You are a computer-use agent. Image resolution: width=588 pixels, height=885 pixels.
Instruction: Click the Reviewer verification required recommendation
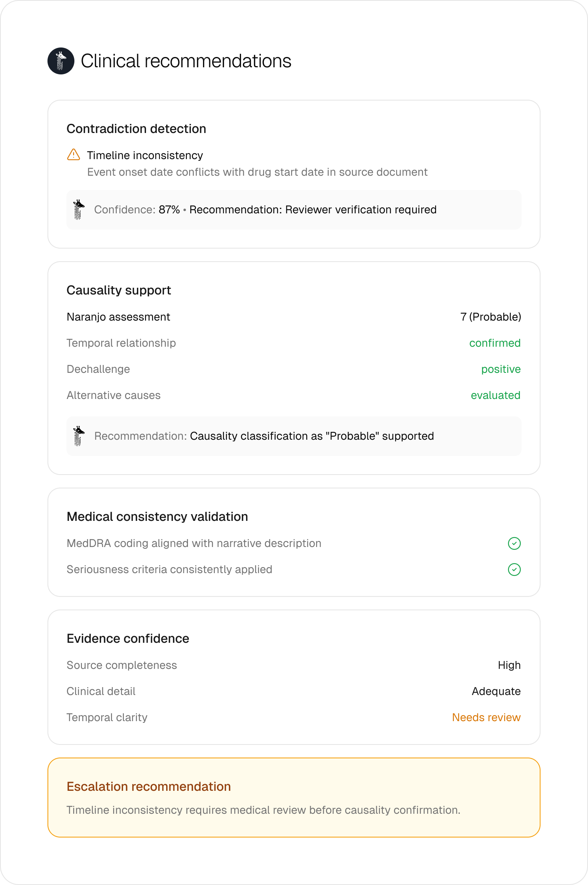(x=313, y=210)
